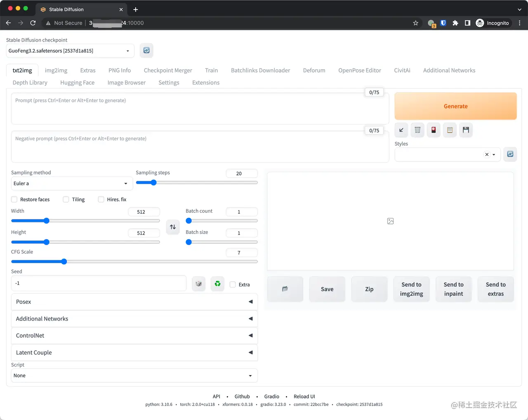
Task: Open the Bitwarden shield extension
Action: click(x=443, y=23)
